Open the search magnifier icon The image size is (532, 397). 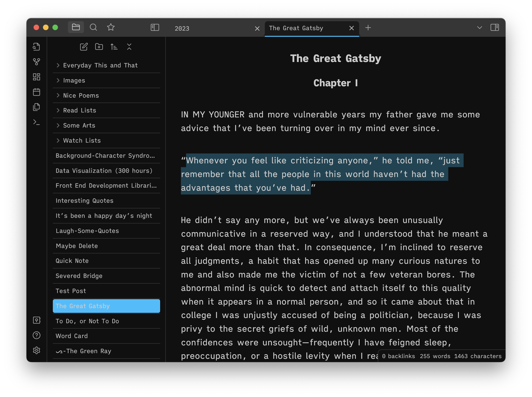point(93,27)
